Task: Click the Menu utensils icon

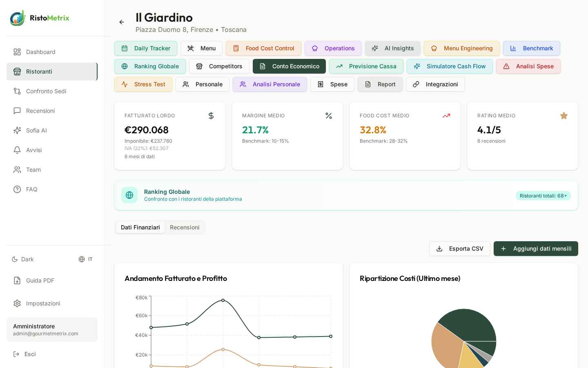Action: pos(191,48)
